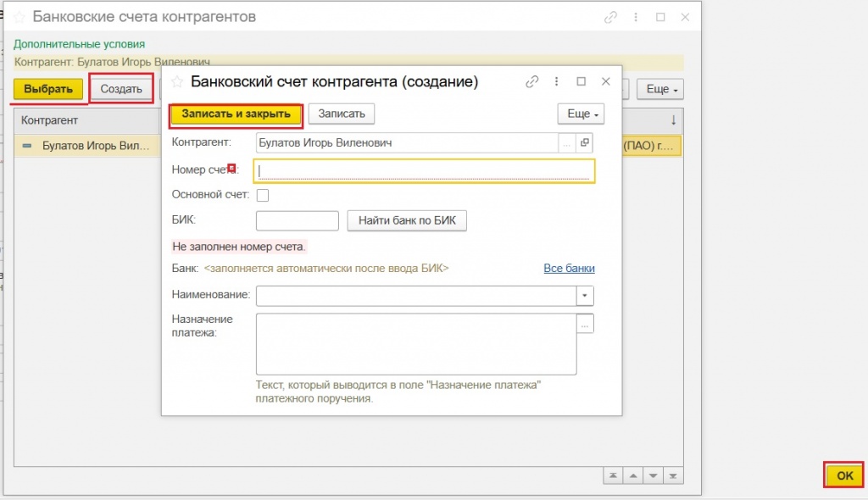Click the ellipsis select button in Контрагент field
The height and width of the screenshot is (500, 868).
click(x=567, y=143)
